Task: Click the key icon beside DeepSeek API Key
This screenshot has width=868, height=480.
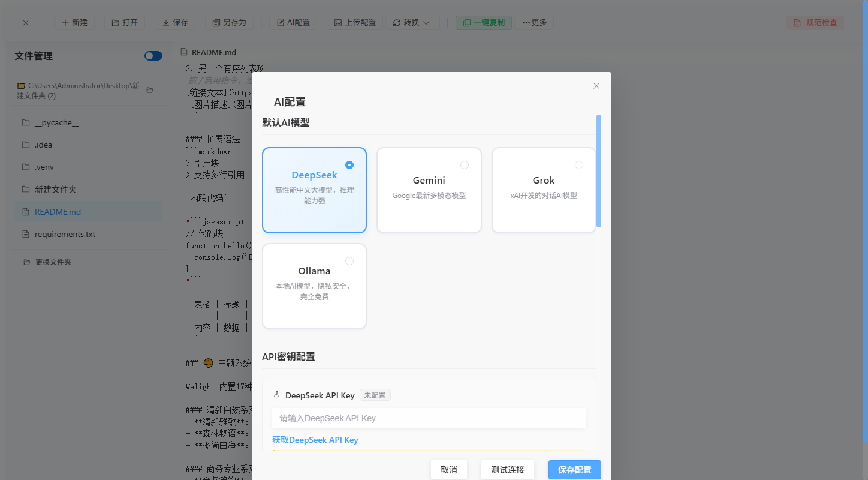Action: coord(276,395)
